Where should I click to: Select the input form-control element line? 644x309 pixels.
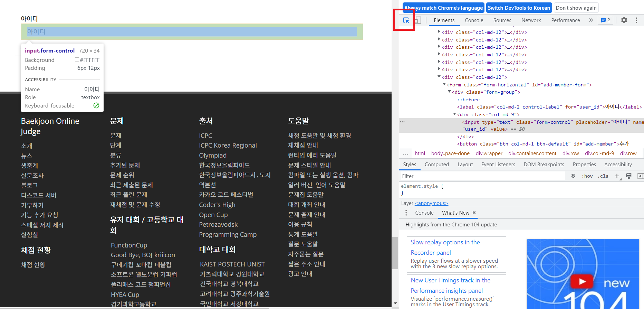(x=521, y=125)
